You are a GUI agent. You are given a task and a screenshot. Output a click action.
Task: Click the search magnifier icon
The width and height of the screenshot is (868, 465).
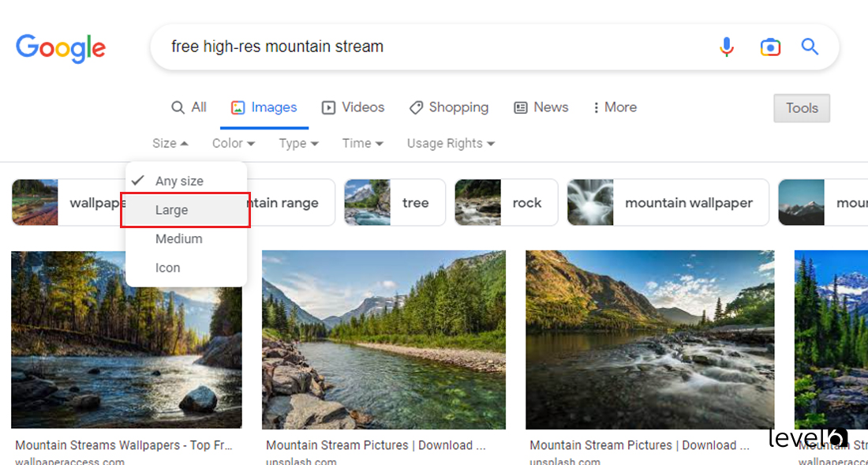(810, 47)
